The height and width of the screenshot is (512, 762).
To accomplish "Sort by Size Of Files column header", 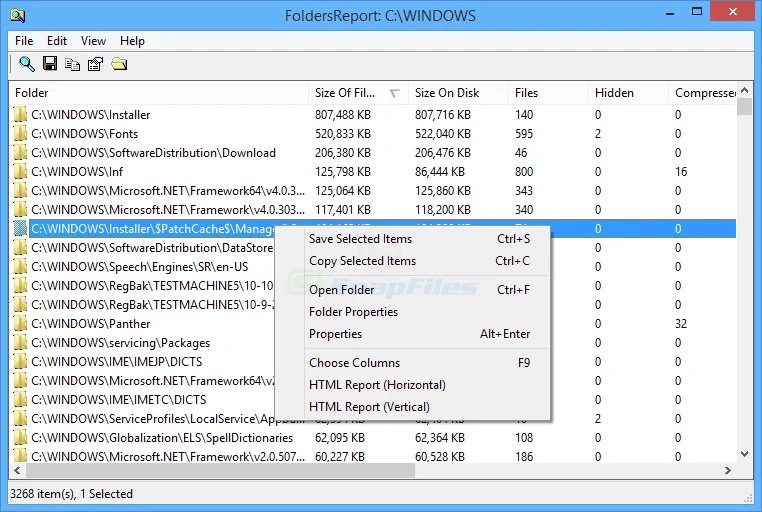I will (358, 93).
